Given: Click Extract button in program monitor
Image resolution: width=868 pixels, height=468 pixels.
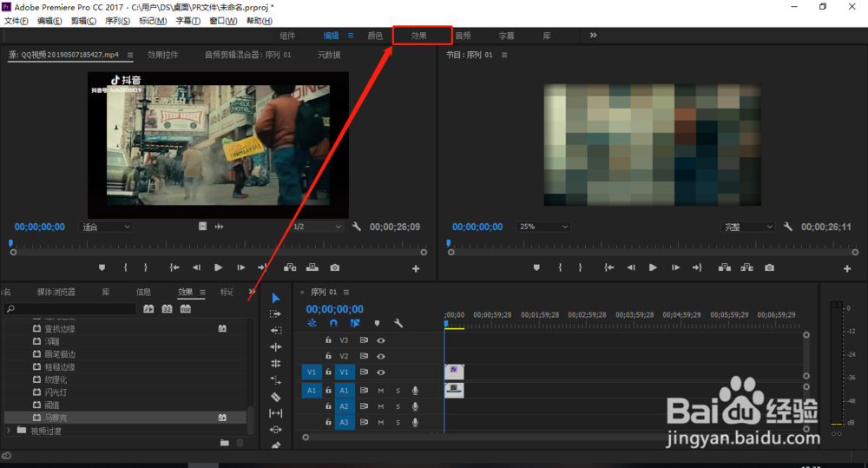Looking at the screenshot, I should [746, 267].
